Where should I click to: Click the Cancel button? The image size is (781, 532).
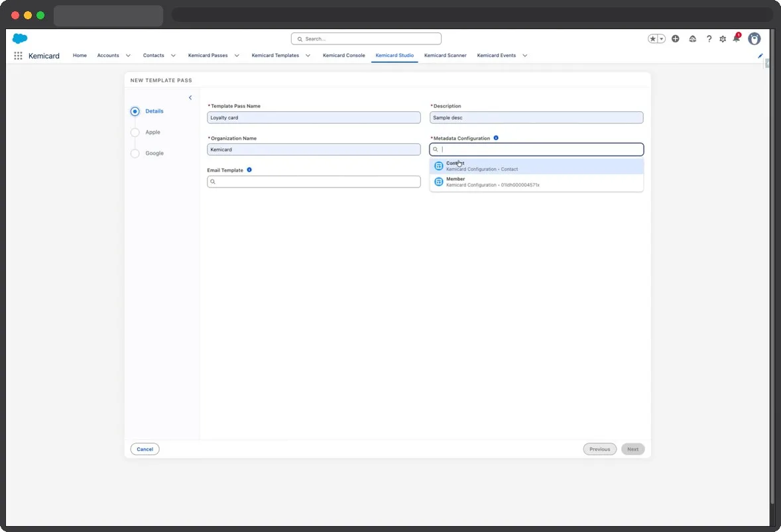pyautogui.click(x=145, y=449)
